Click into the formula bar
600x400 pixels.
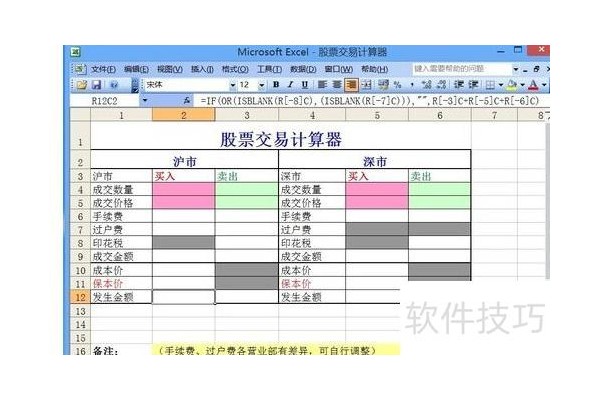coord(373,101)
